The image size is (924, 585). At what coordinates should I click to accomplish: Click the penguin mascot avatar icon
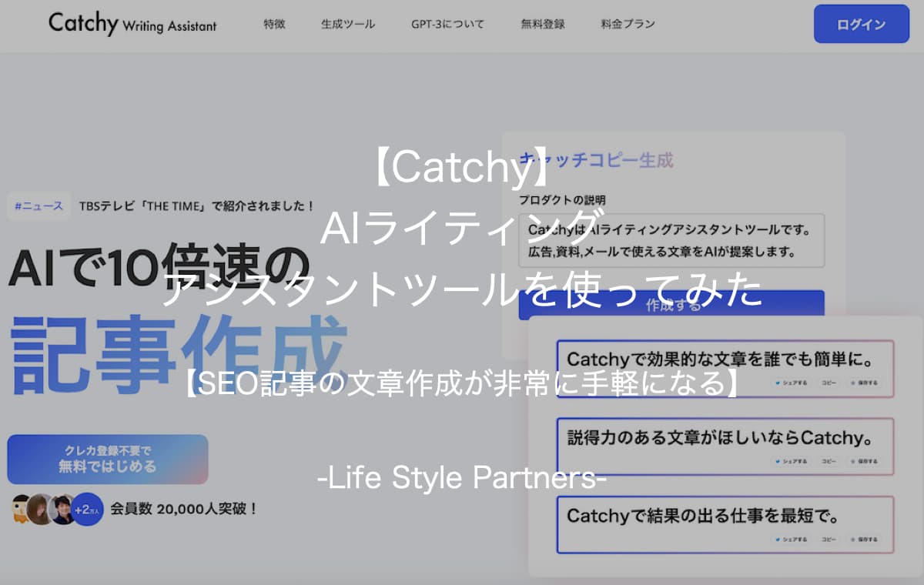[x=19, y=508]
